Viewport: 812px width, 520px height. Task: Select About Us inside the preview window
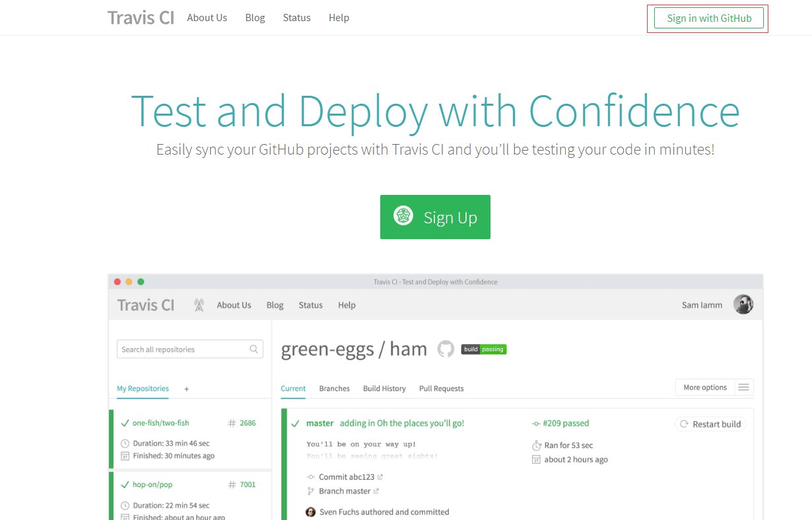coord(234,305)
